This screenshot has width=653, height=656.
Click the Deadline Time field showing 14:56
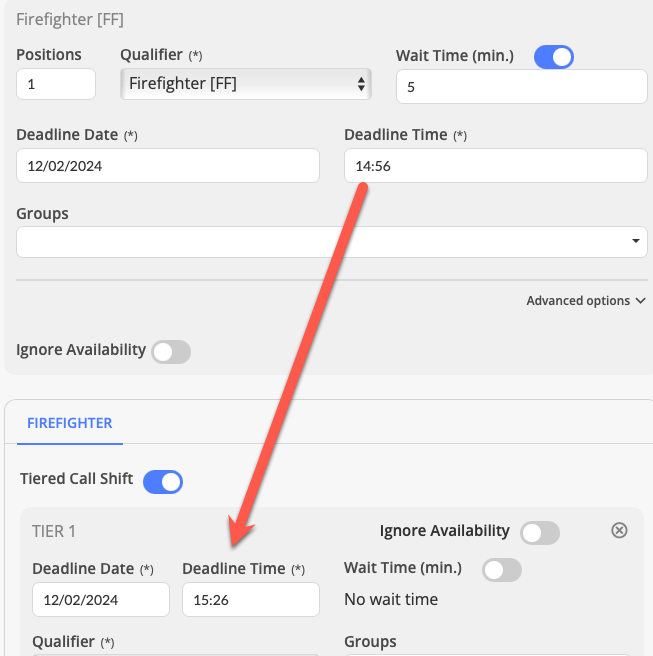click(x=496, y=166)
